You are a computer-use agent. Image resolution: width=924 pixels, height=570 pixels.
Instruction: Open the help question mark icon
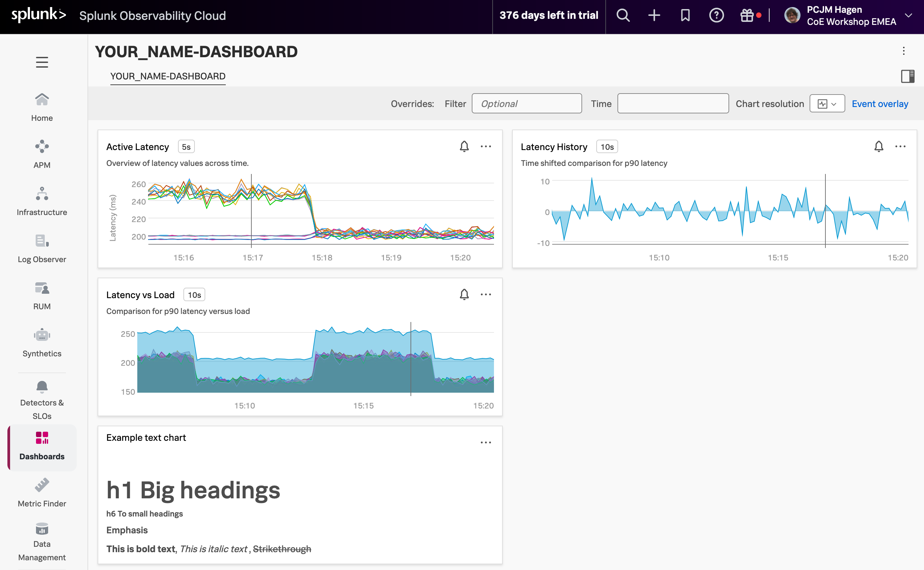point(716,15)
